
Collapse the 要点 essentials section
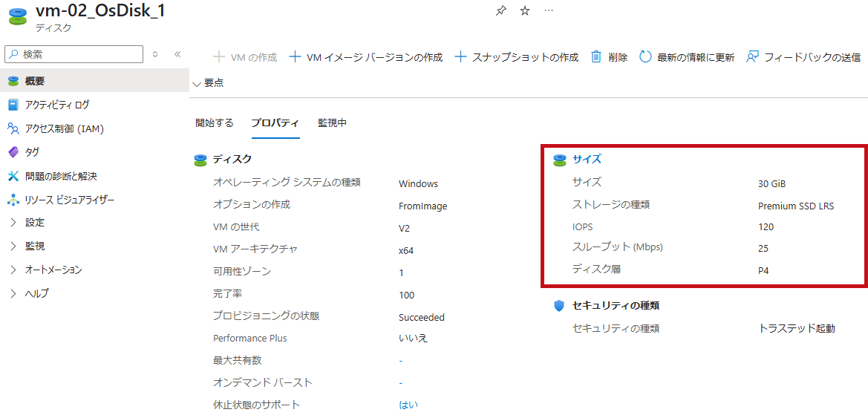tap(208, 84)
